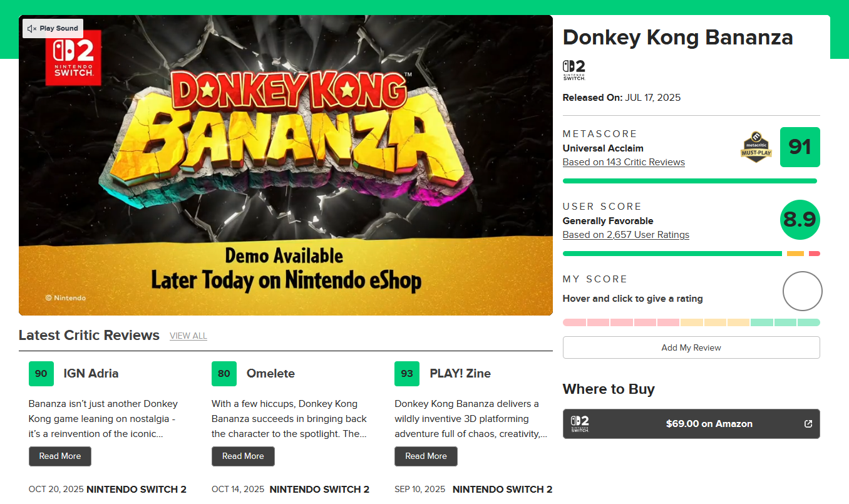This screenshot has width=849, height=504.
Task: Expand the IGN Adria review with Read More
Action: [x=60, y=456]
